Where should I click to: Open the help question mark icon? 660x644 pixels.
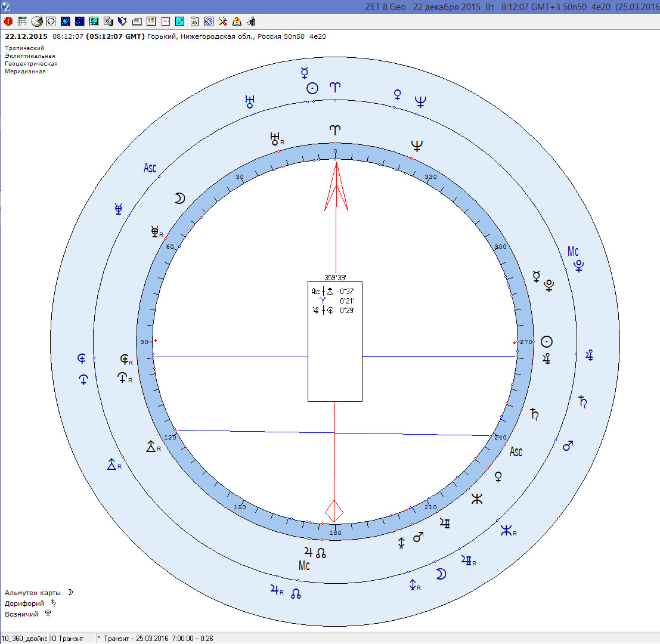click(x=237, y=21)
